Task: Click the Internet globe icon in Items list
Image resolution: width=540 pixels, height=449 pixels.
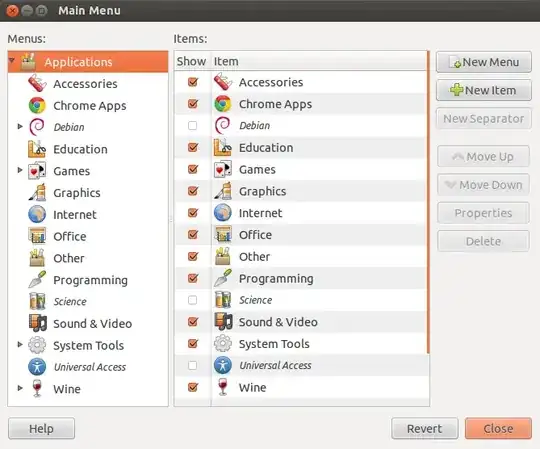Action: [223, 213]
